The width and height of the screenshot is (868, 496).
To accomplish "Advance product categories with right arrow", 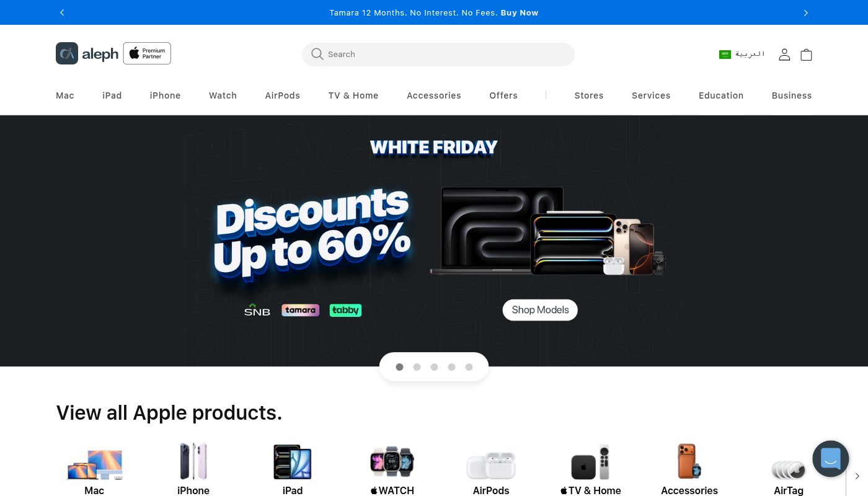I will [857, 476].
